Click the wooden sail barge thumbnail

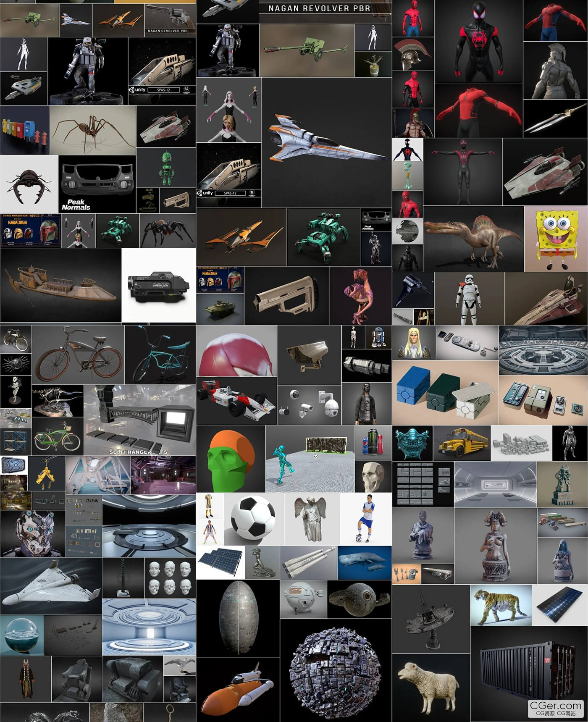[x=60, y=285]
